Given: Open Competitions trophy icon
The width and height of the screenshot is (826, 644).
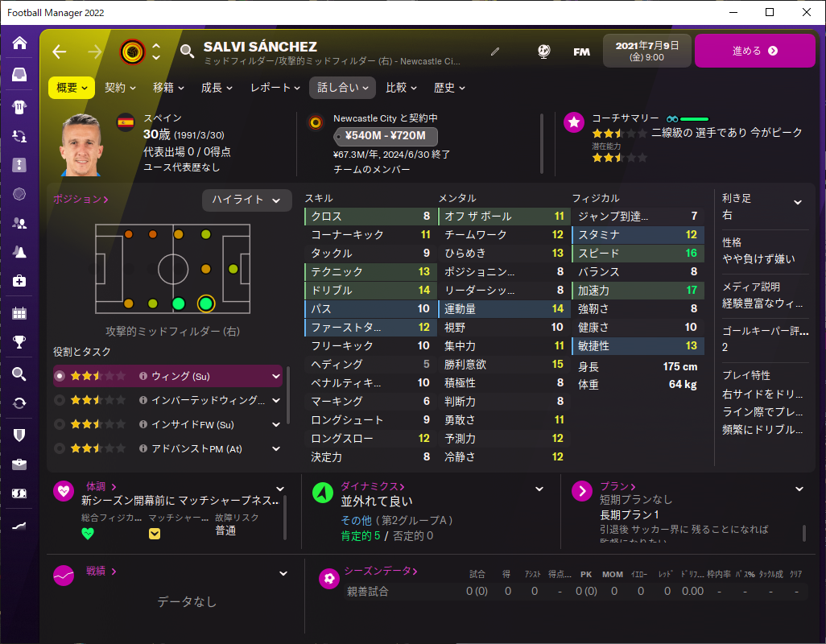Looking at the screenshot, I should pyautogui.click(x=19, y=342).
